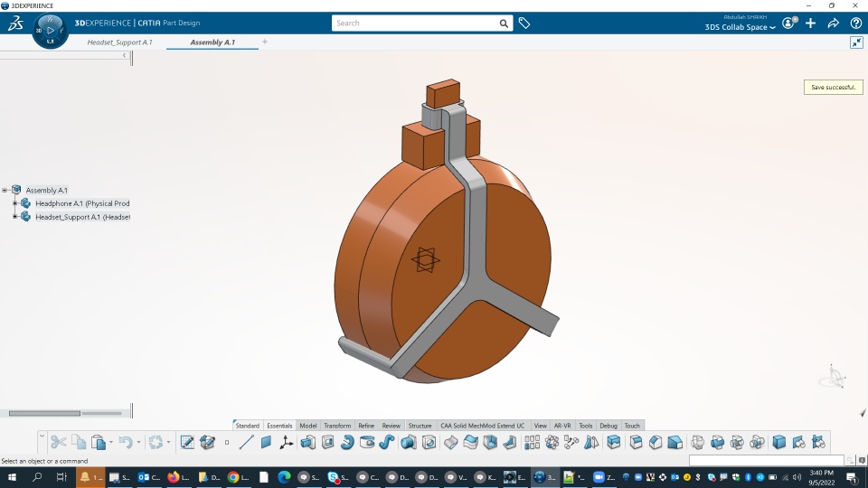Open the Model toolbar tab
The height and width of the screenshot is (488, 868).
tap(307, 426)
